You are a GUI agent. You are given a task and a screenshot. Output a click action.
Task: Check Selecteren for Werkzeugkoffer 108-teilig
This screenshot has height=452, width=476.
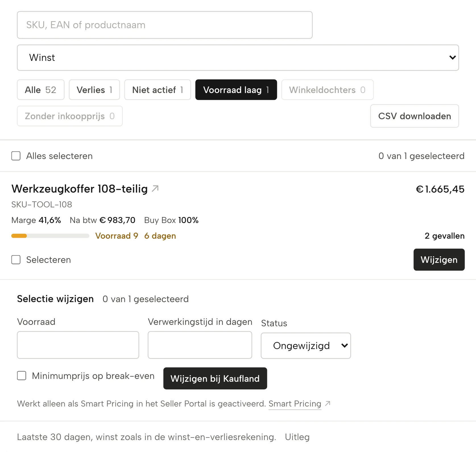click(16, 260)
